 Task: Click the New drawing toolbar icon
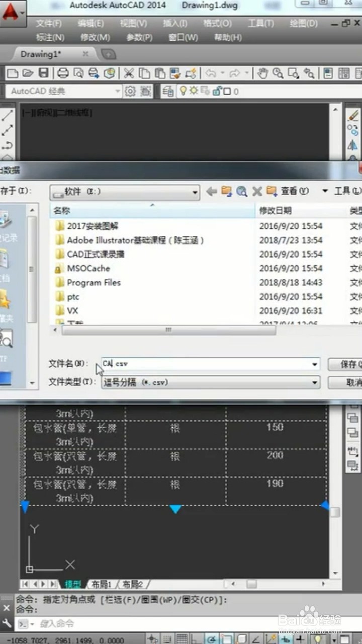point(13,73)
